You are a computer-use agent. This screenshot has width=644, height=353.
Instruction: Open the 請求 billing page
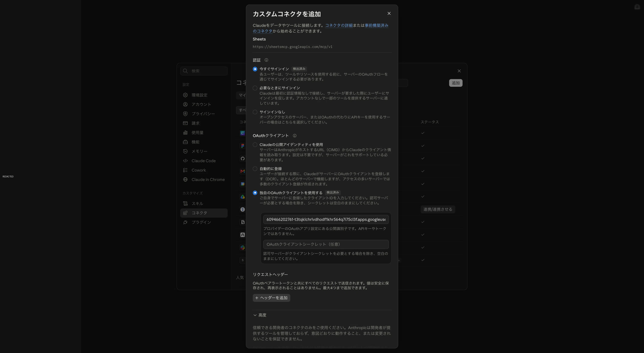pos(204,123)
